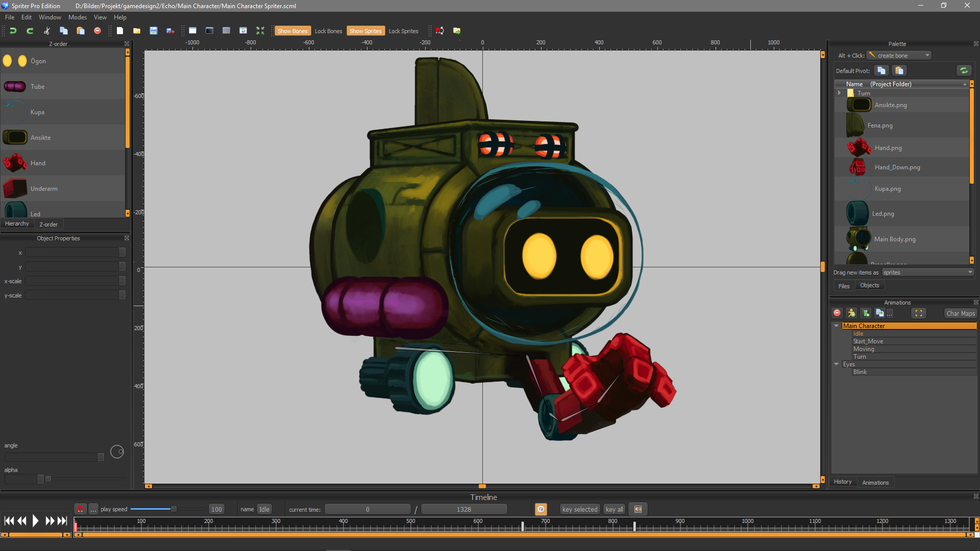Switch to the Hierarchy tab
The image size is (980, 551).
(x=17, y=224)
